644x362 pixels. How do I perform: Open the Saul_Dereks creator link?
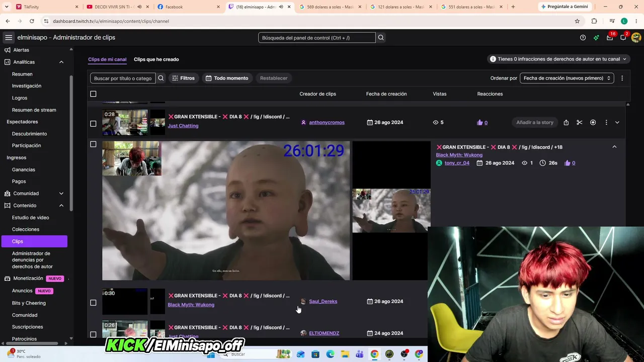(323, 302)
